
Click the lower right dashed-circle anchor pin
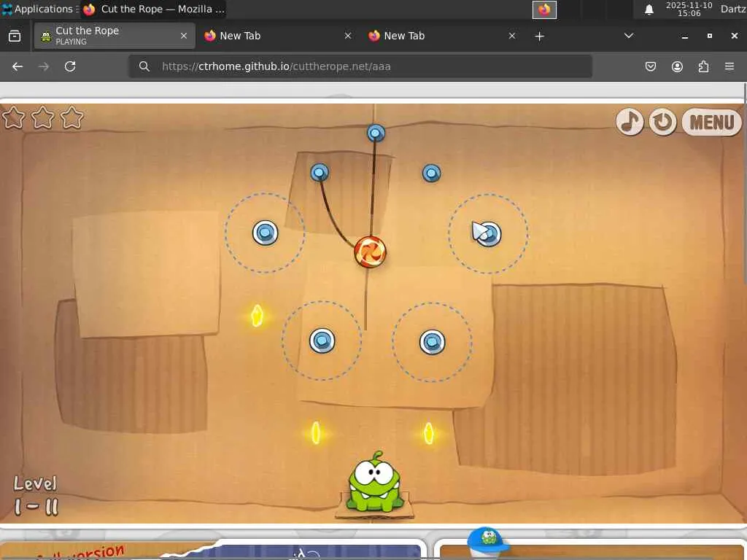coord(432,342)
